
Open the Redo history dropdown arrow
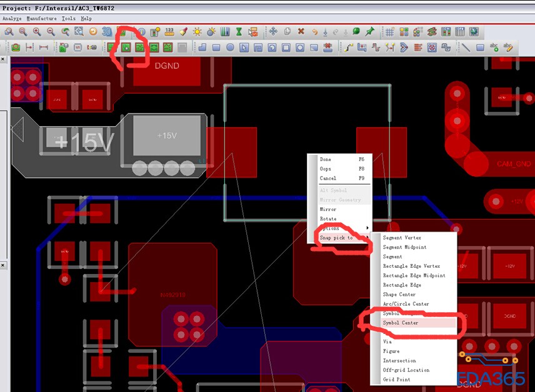click(346, 32)
